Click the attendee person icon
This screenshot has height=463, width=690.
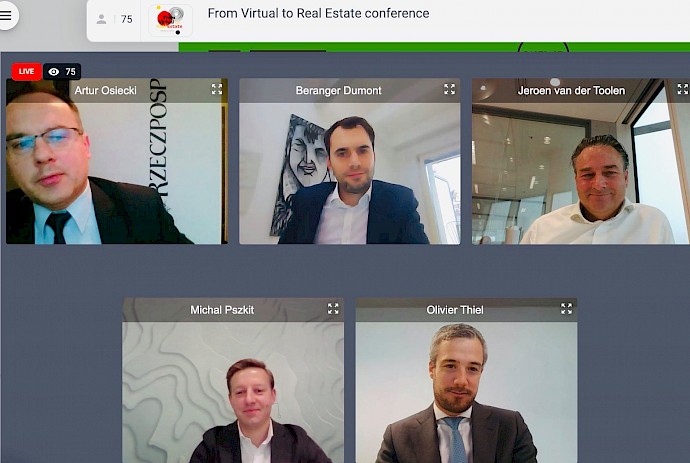point(101,19)
